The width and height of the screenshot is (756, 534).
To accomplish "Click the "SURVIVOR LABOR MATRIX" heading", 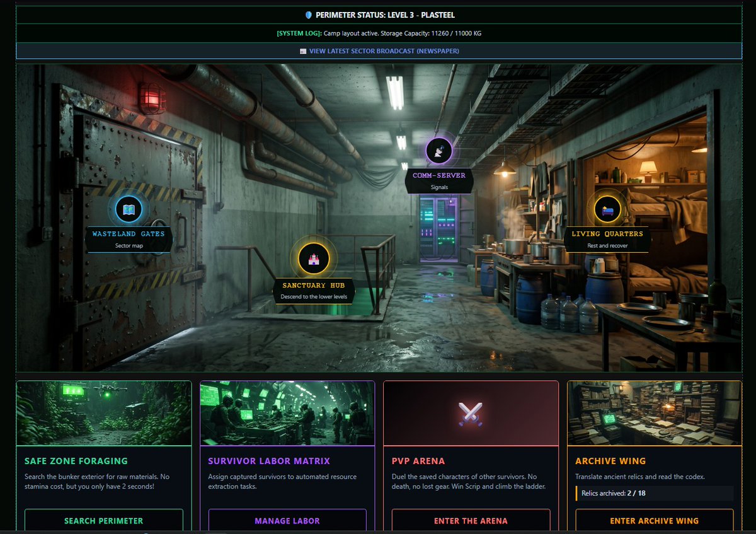I will 269,461.
